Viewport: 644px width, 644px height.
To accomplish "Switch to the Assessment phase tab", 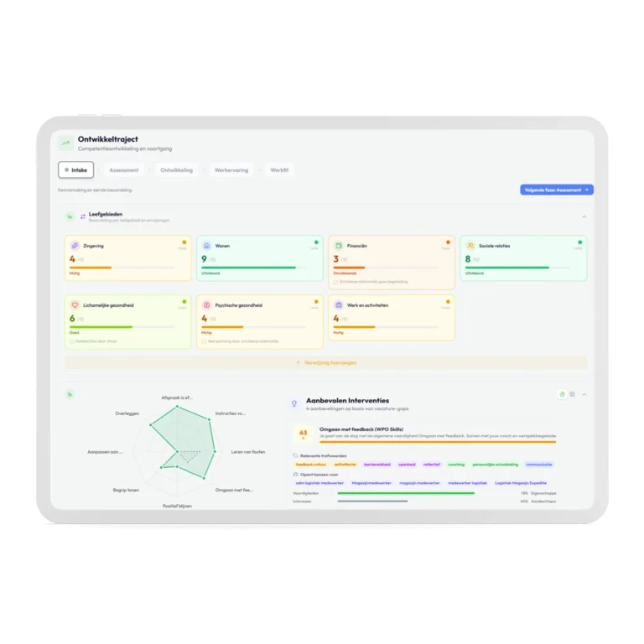I will coord(123,169).
